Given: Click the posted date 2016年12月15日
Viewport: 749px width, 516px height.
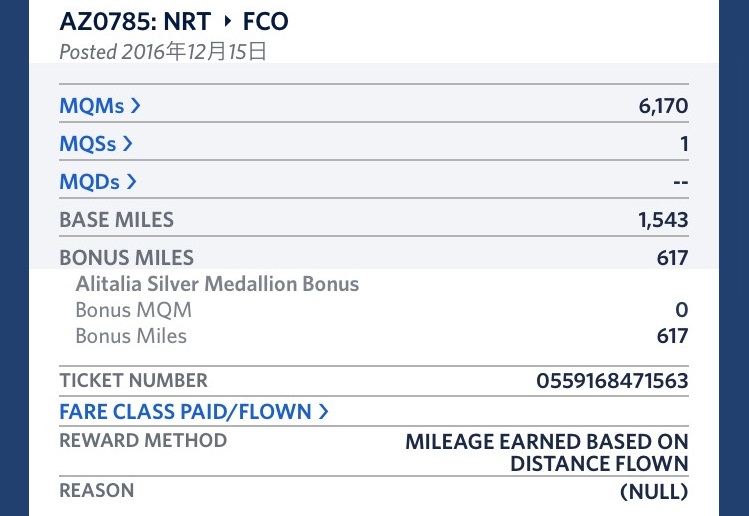Looking at the screenshot, I should (194, 51).
